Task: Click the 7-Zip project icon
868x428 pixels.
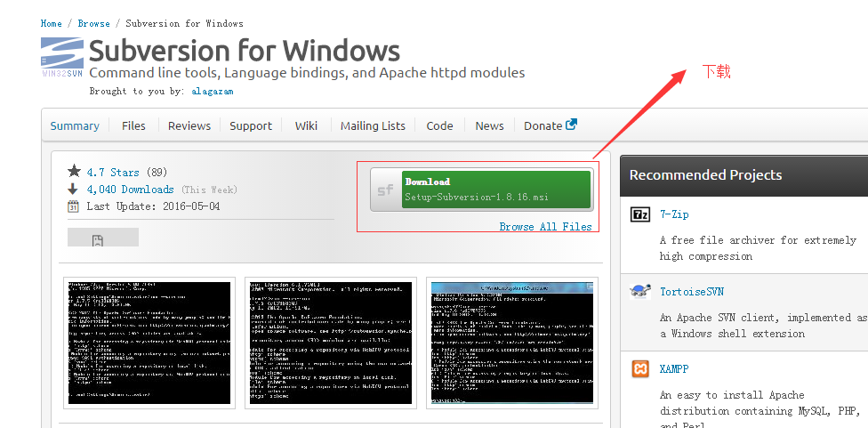Action: pyautogui.click(x=640, y=214)
